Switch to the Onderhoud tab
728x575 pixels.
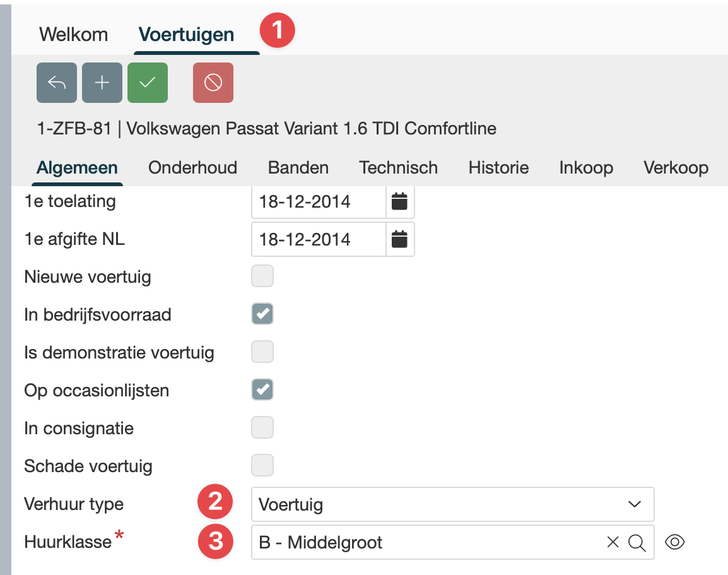(x=192, y=168)
